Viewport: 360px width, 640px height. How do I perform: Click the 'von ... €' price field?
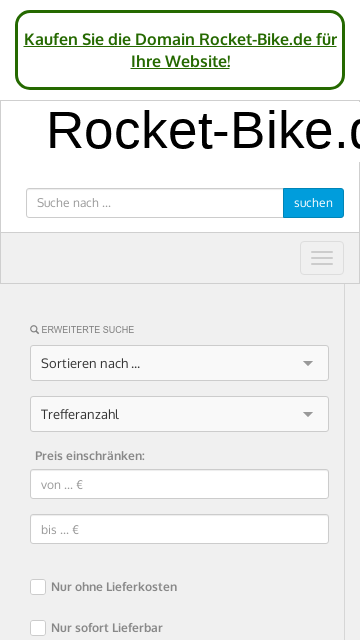[x=179, y=484]
